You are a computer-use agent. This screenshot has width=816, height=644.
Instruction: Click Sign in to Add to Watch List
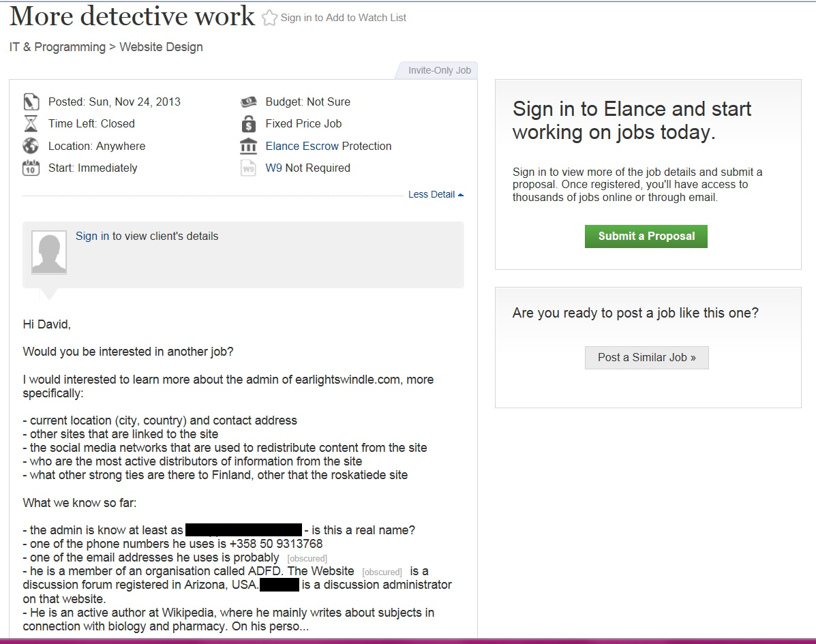(343, 18)
